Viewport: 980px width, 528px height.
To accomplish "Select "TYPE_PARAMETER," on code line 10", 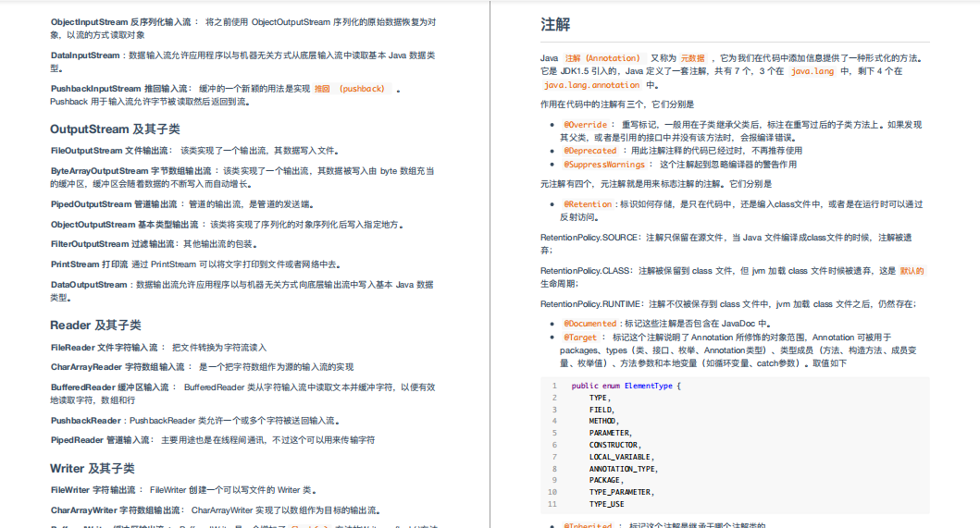I will (x=621, y=492).
